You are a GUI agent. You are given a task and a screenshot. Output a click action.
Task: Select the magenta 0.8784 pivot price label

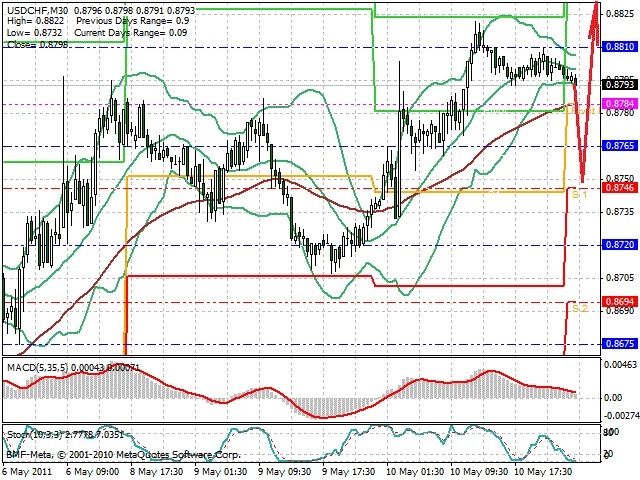[620, 104]
